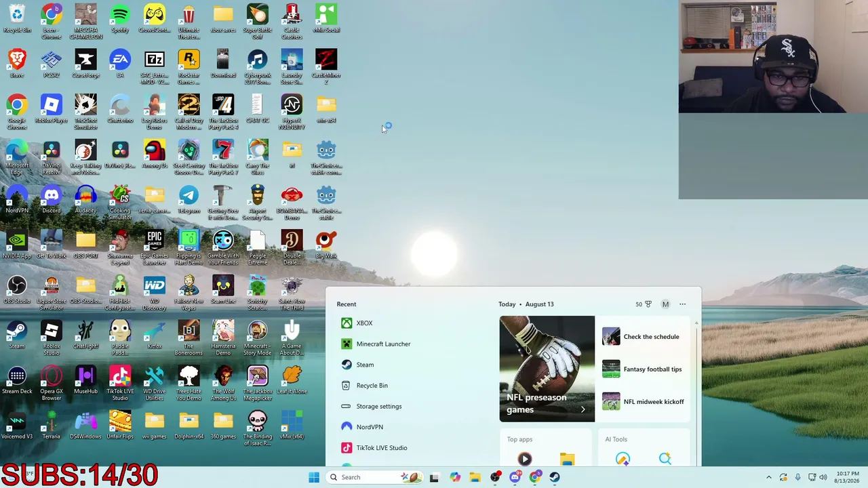The height and width of the screenshot is (488, 868).
Task: Open the Among Us desktop shortcut
Action: [x=155, y=155]
